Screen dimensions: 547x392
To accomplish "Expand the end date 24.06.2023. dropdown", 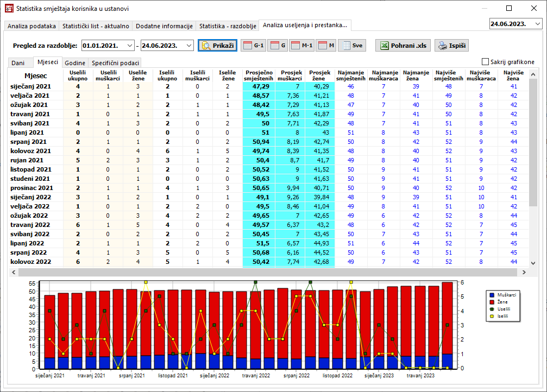I will (188, 46).
